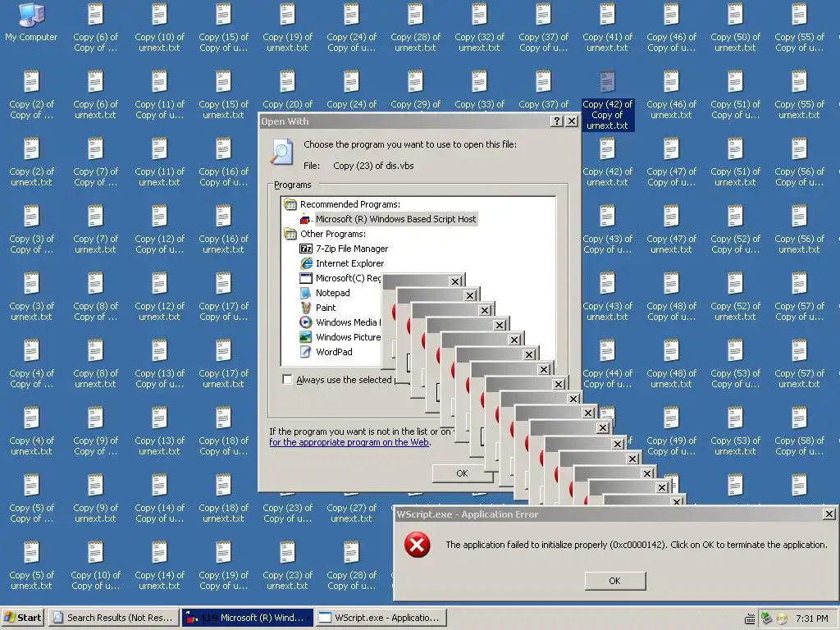Switch to WScript.exe - Applicatio... taskbar button

point(381,618)
